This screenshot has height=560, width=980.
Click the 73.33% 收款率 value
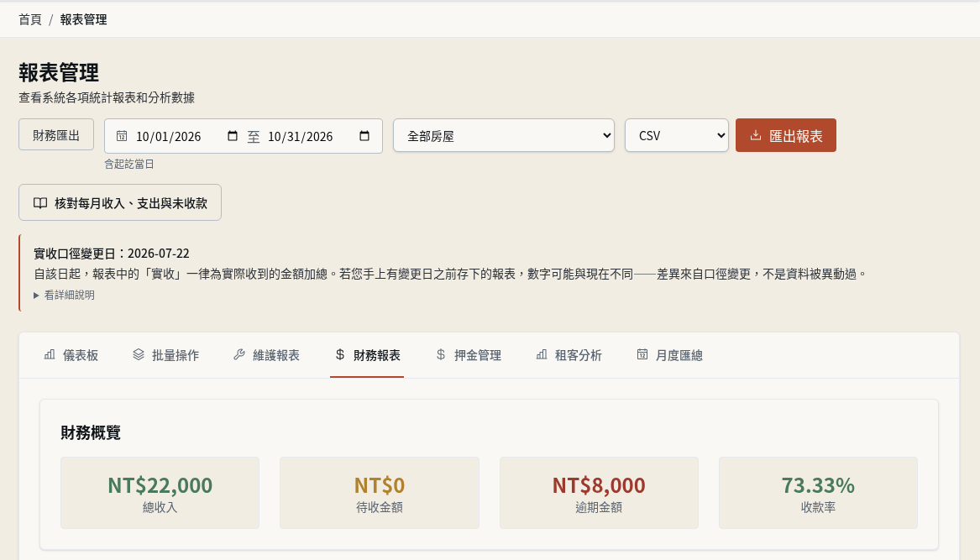click(818, 485)
